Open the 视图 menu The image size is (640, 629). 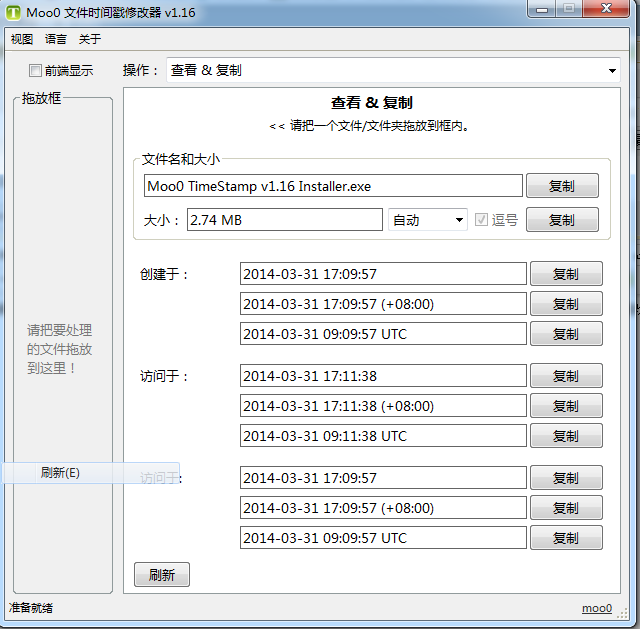[22, 39]
